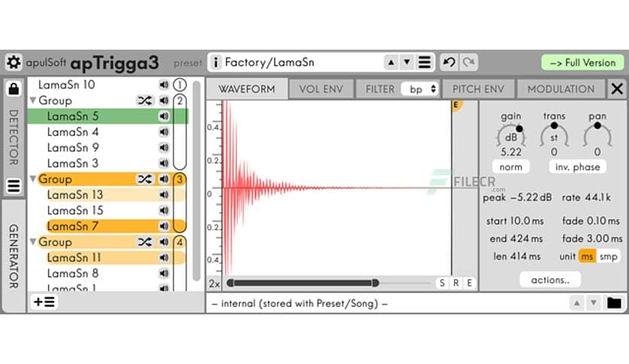Audition LamaSn 5 with speaker icon
The width and height of the screenshot is (629, 364).
(164, 117)
